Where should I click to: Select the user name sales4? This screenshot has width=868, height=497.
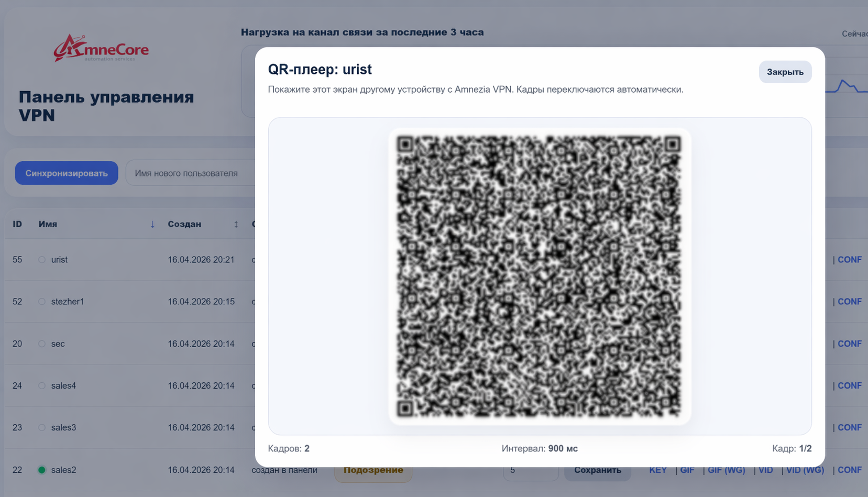[x=63, y=386]
